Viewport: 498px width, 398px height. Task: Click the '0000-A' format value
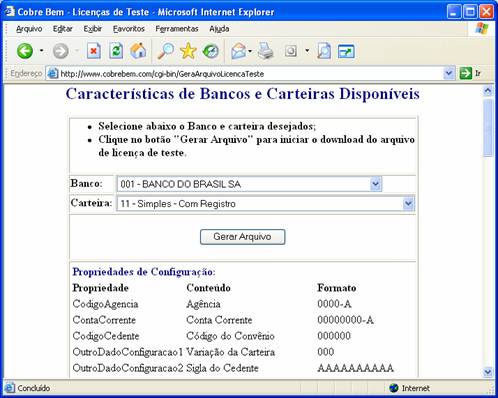[334, 304]
